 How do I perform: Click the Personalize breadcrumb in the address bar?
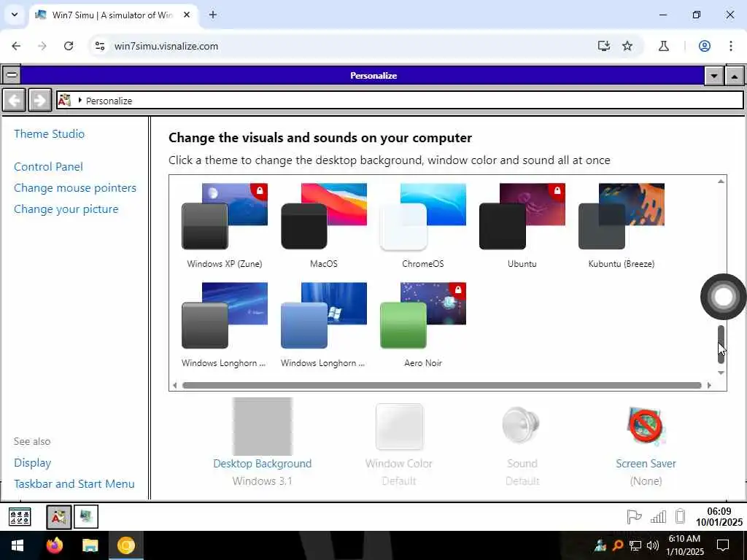[x=109, y=101]
